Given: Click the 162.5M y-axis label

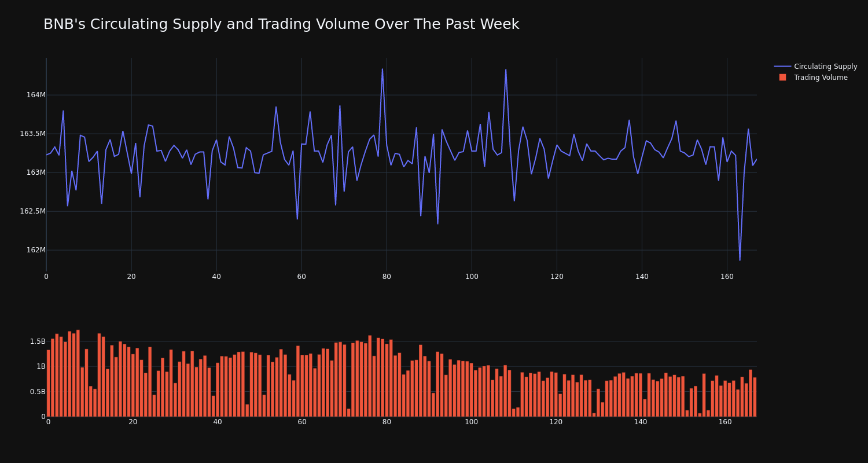Looking at the screenshot, I should pyautogui.click(x=32, y=211).
